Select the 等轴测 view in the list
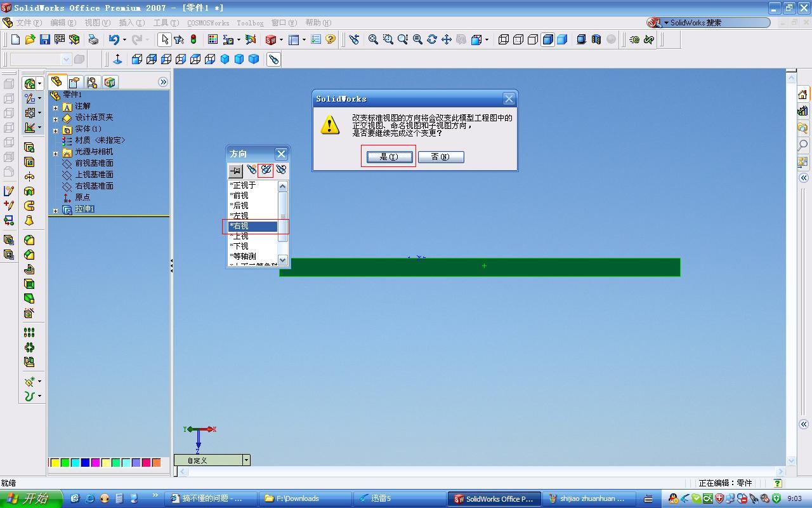The image size is (812, 508). click(x=253, y=257)
